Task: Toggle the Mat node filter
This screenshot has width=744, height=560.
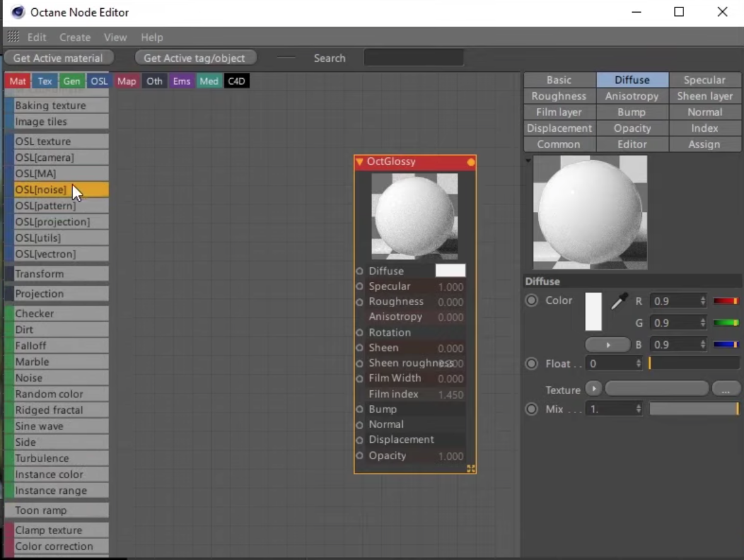Action: tap(18, 81)
